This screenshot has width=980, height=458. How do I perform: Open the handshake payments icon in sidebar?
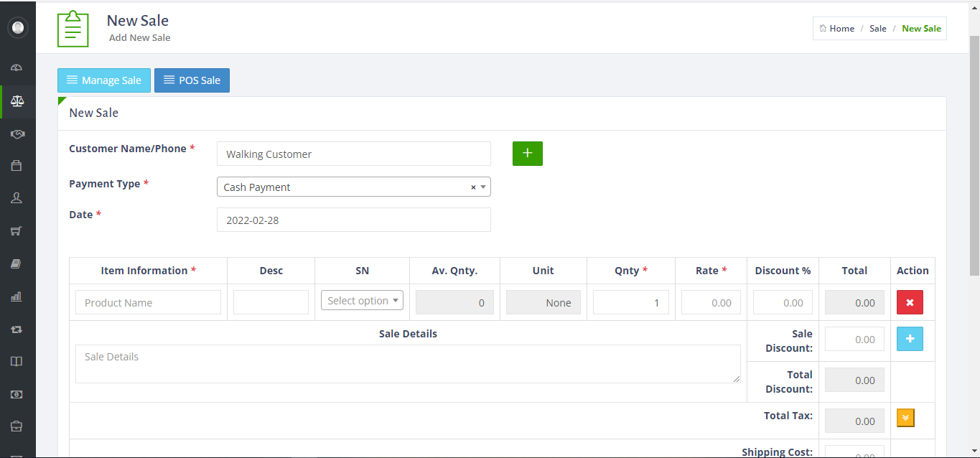tap(16, 134)
